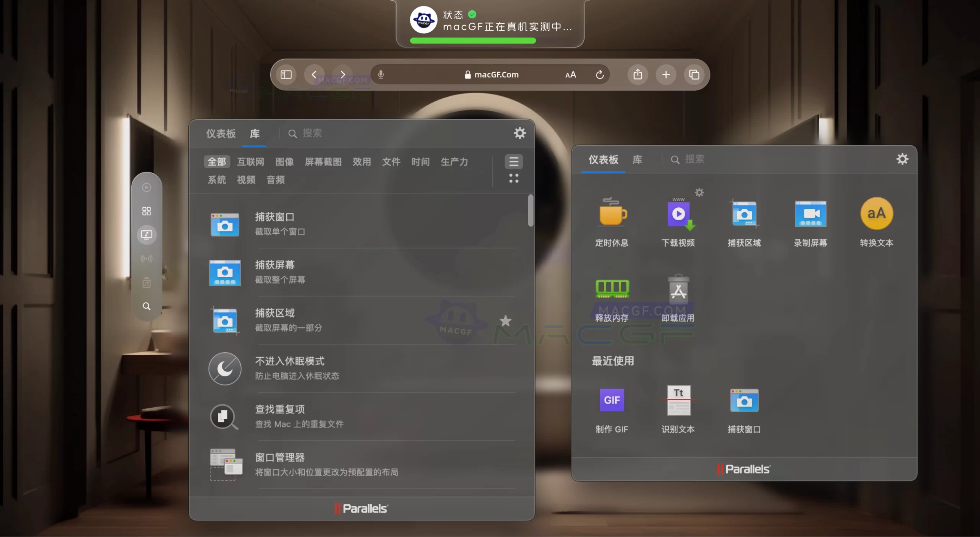Switch to the 库 tab
This screenshot has height=537, width=980.
tap(255, 134)
